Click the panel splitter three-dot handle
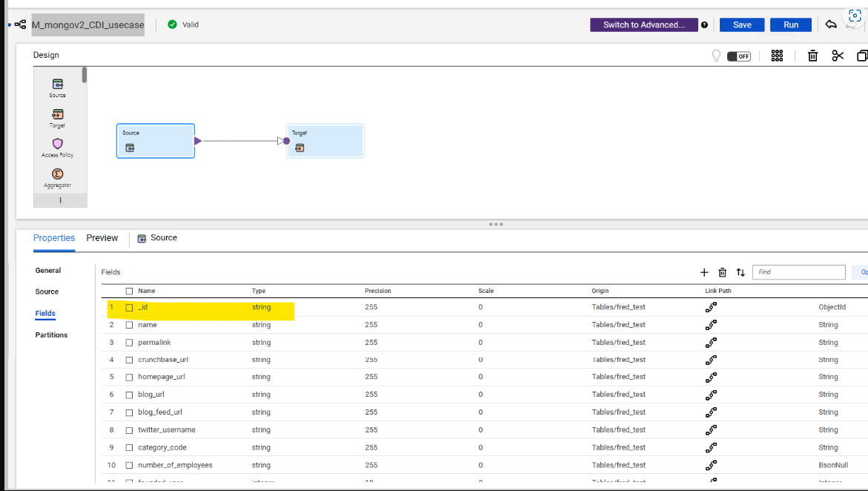The image size is (868, 491). 496,225
